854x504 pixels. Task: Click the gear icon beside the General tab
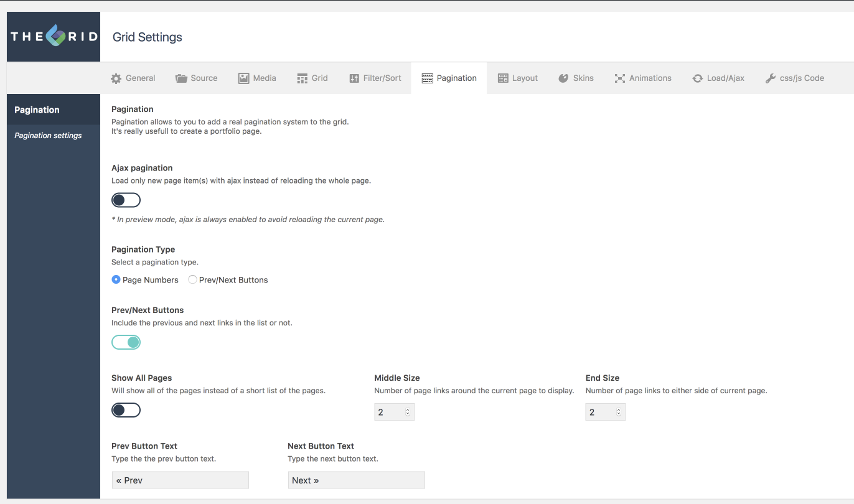tap(116, 78)
